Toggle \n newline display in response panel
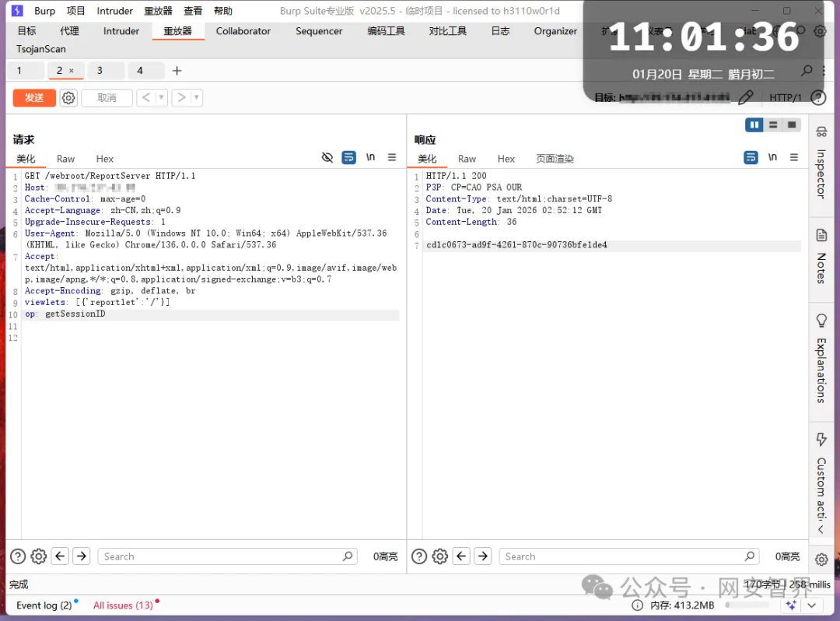 click(772, 157)
